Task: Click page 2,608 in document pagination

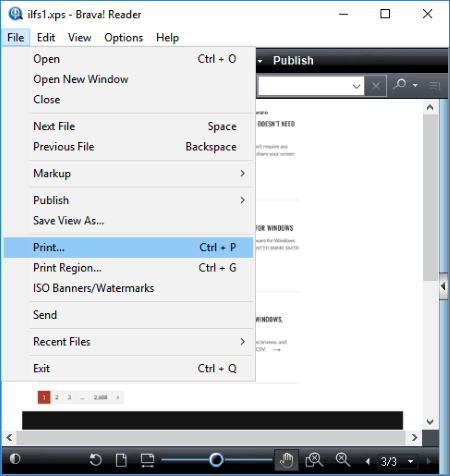Action: click(100, 397)
